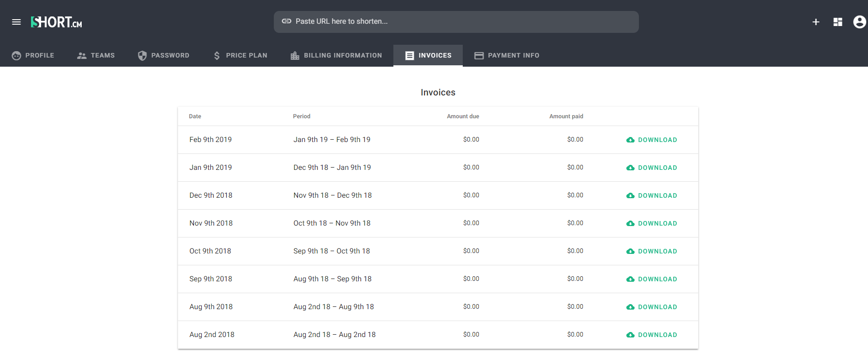Download the Sep 9th 2018 invoice

pos(652,279)
